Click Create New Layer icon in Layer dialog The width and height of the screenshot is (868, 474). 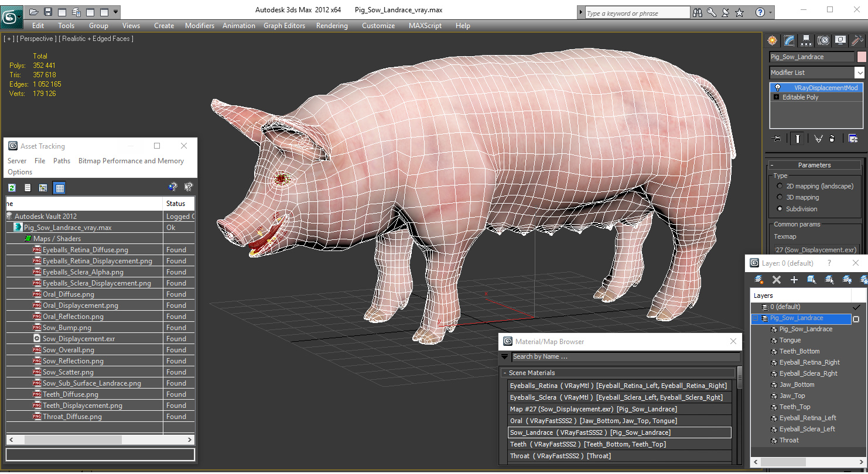pos(759,280)
